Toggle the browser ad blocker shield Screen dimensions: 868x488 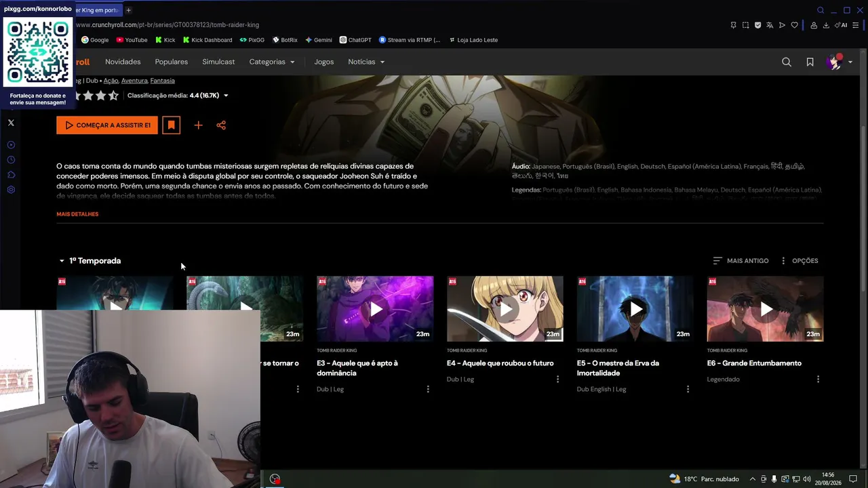coord(757,25)
